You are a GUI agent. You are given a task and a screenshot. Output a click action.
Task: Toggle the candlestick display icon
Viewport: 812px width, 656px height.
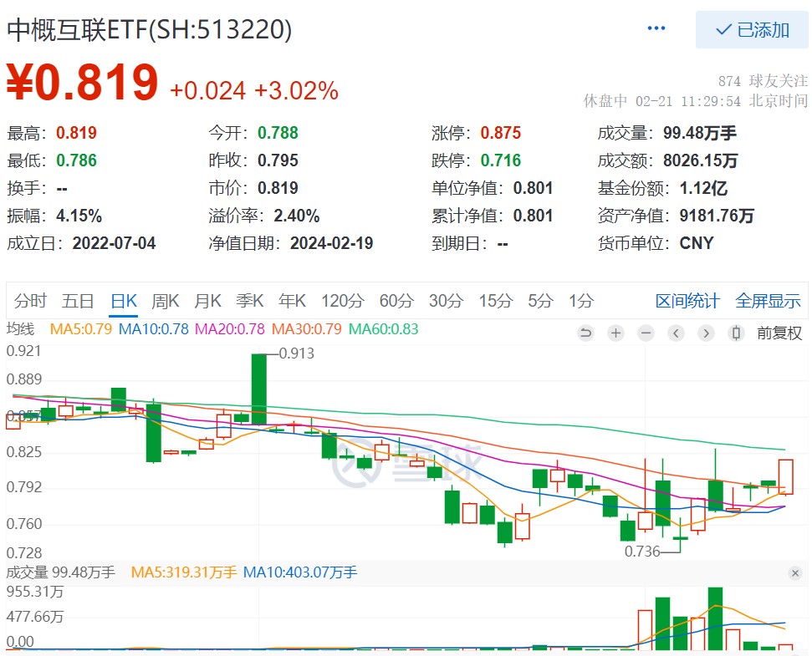(x=736, y=333)
